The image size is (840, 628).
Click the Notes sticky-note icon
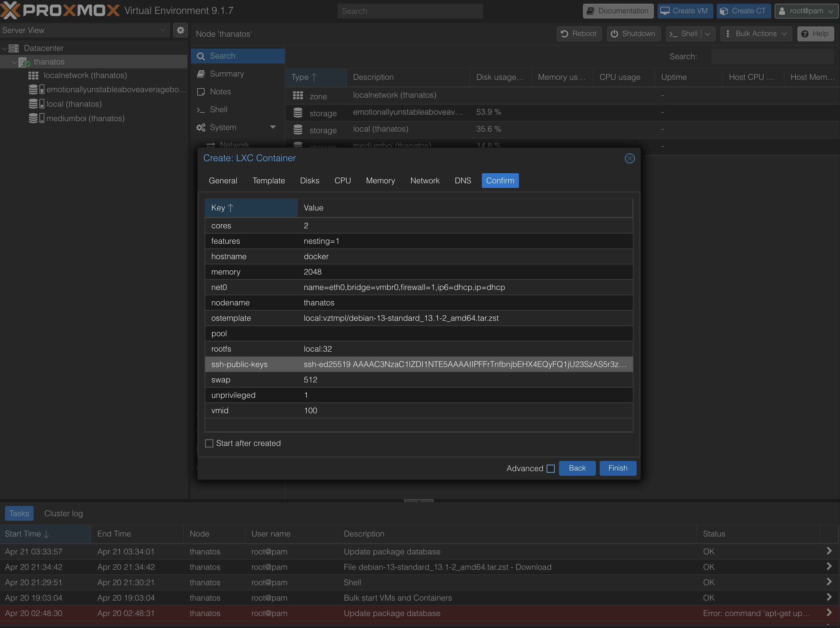[x=201, y=92]
